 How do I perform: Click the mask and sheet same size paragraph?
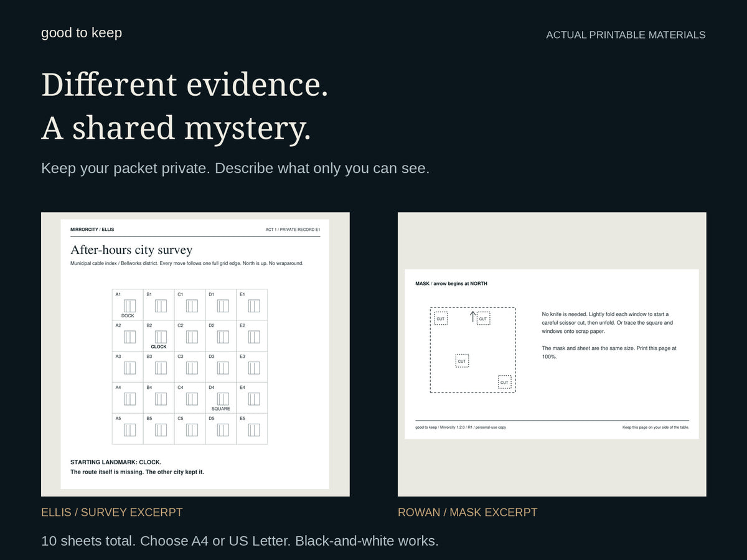[609, 352]
